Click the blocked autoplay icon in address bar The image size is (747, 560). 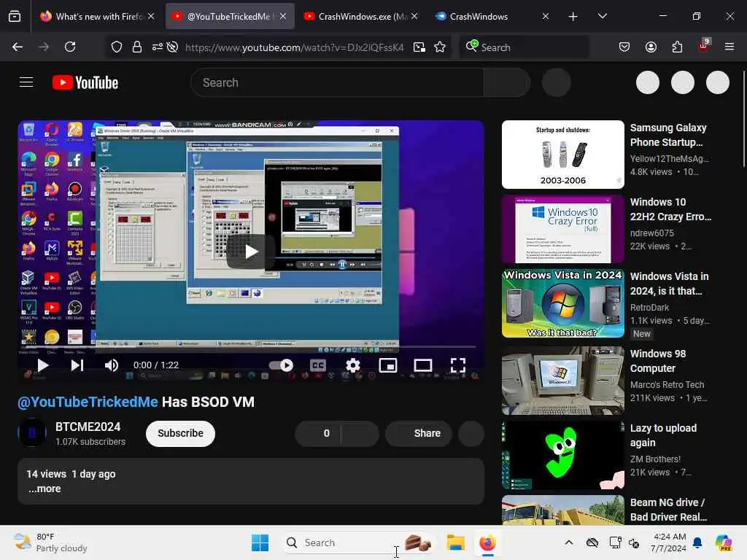coord(172,47)
